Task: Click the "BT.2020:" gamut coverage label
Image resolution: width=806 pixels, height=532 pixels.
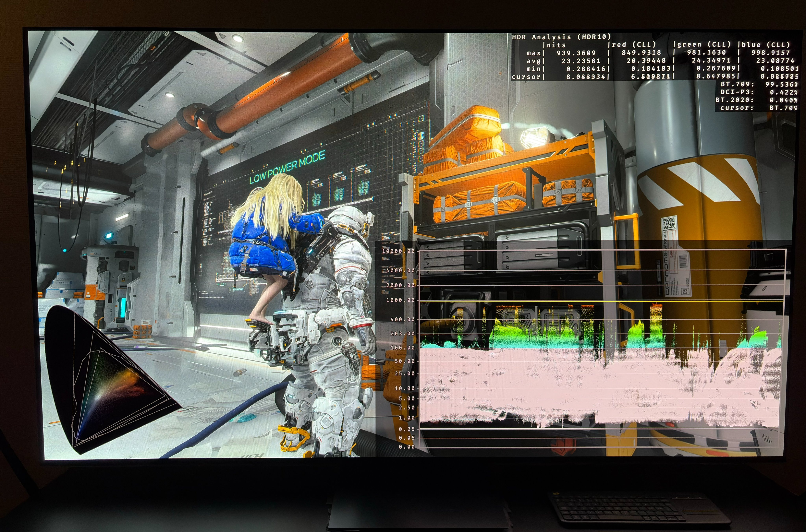Action: (x=735, y=100)
